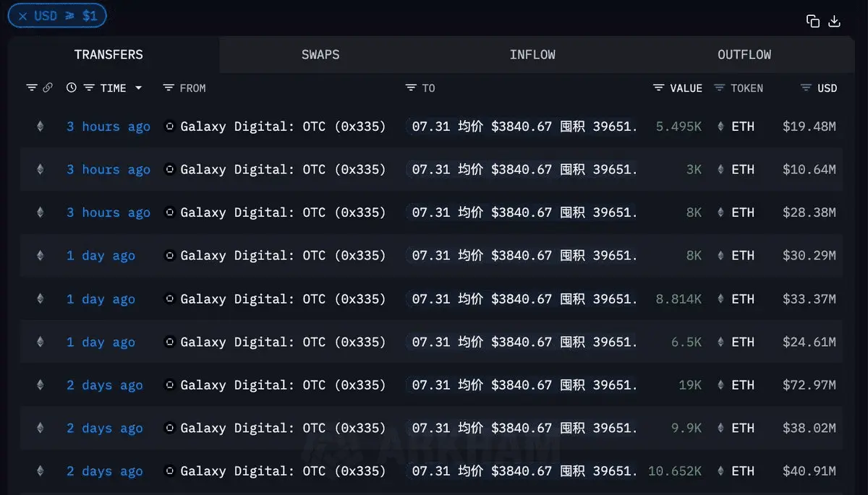Open the TOKEN column filter
868x495 pixels.
coord(719,88)
